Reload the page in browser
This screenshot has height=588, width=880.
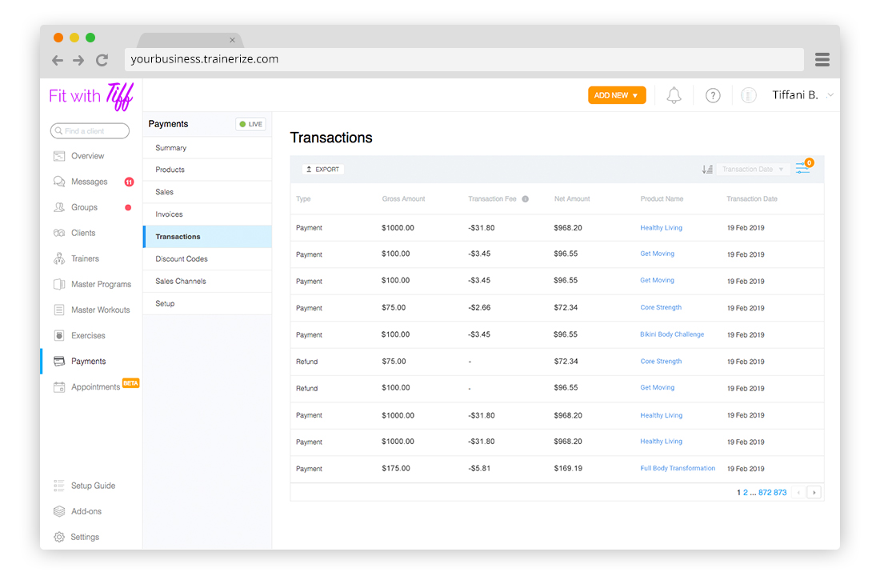click(102, 60)
